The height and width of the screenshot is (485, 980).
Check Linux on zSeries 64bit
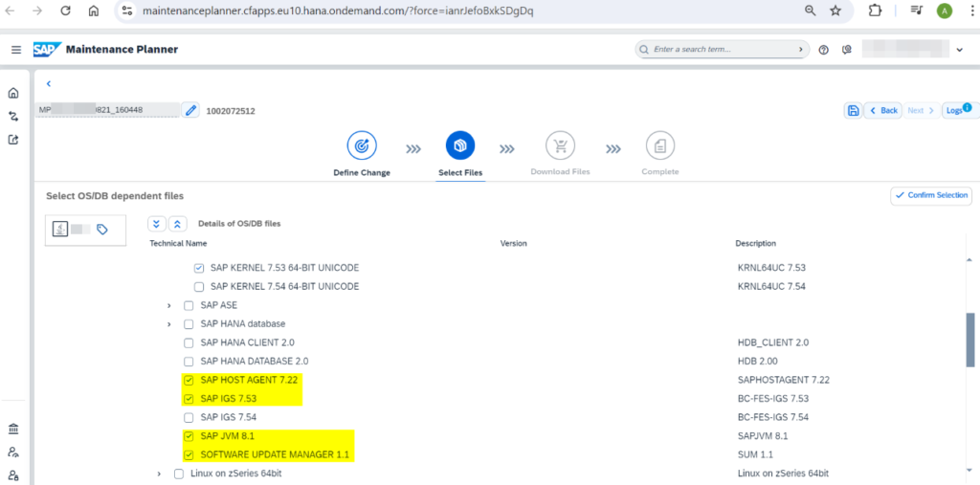[179, 474]
